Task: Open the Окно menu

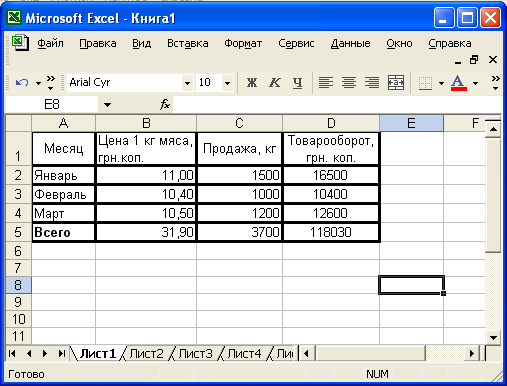Action: point(399,43)
